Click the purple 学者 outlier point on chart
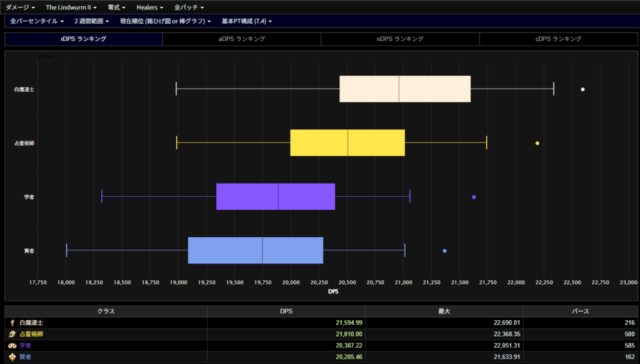The height and width of the screenshot is (364, 640). tap(474, 197)
